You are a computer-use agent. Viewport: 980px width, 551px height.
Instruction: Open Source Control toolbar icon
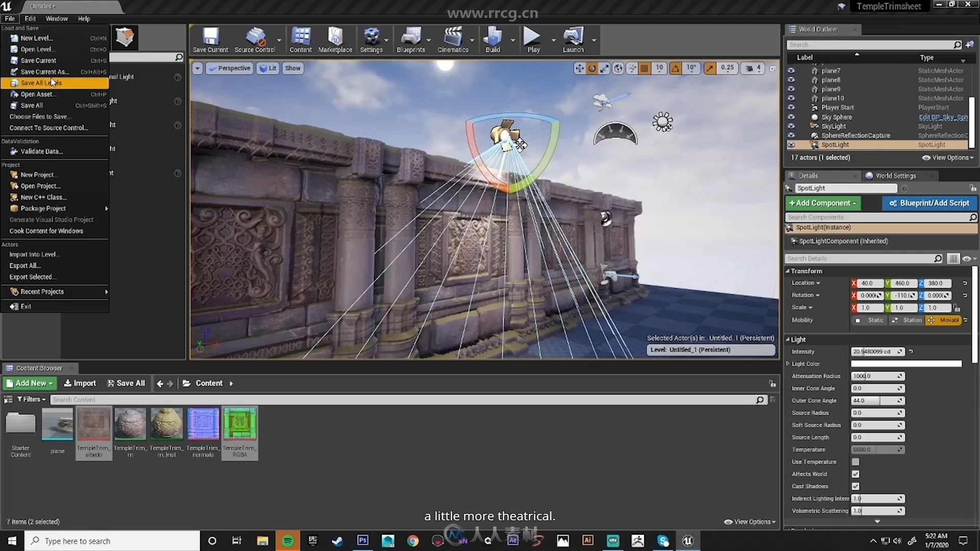tap(255, 40)
